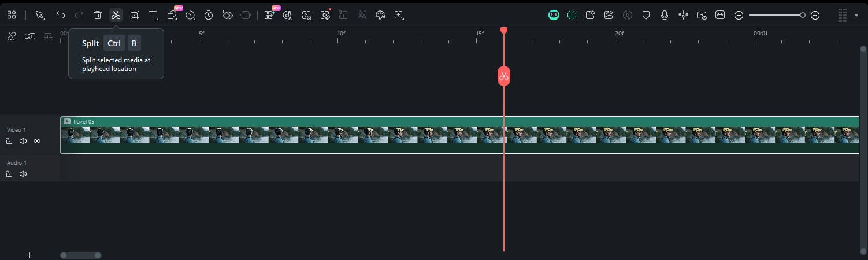
Task: Expand the audio meter dropdown arrow
Action: [856, 16]
